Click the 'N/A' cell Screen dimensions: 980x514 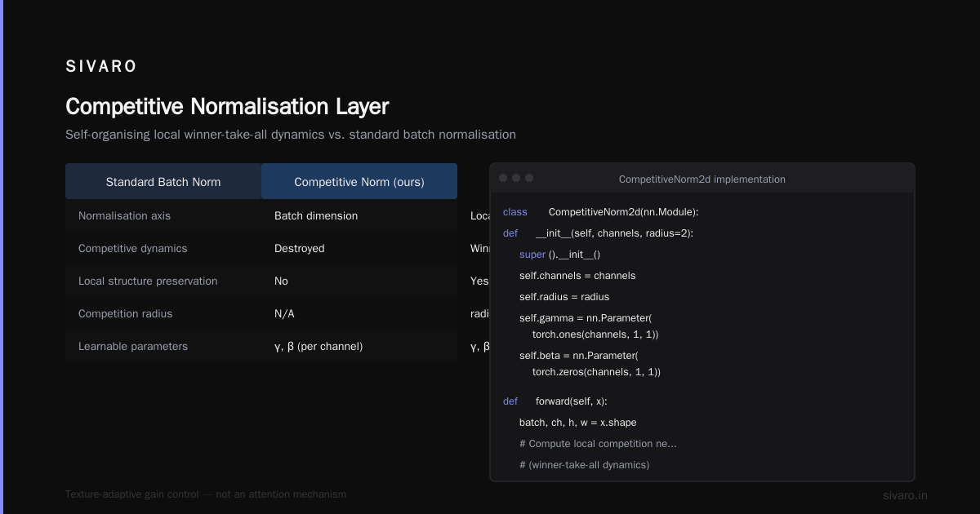tap(283, 314)
